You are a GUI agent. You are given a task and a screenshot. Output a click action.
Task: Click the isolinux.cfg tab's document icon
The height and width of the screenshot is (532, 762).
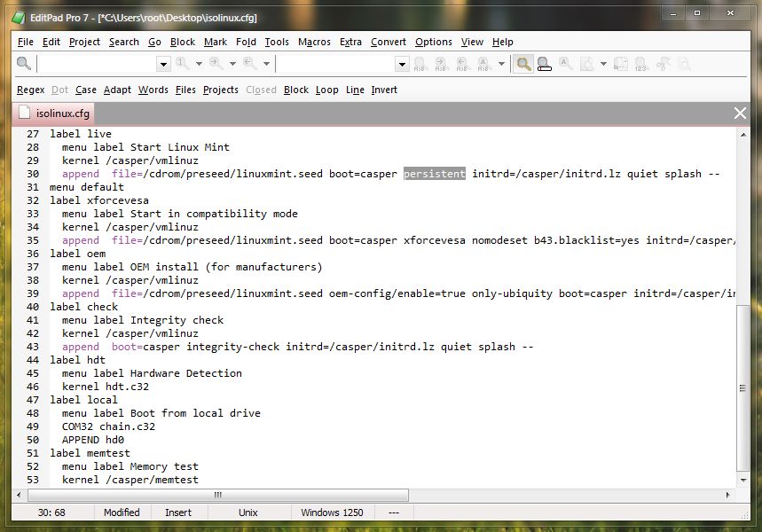(x=24, y=113)
